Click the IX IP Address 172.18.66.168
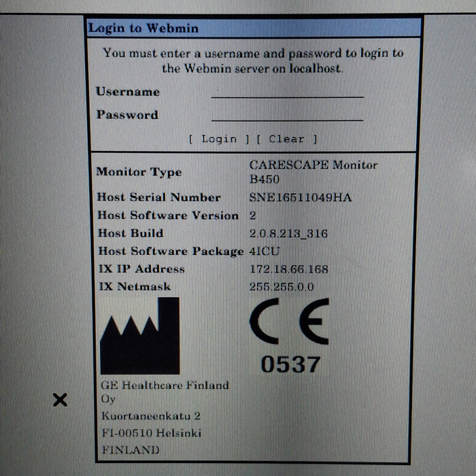Screen dimensions: 476x476 tap(289, 269)
